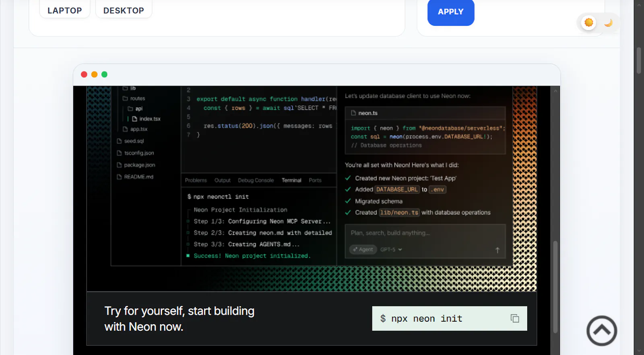Switch to the Problems tab

tap(196, 181)
